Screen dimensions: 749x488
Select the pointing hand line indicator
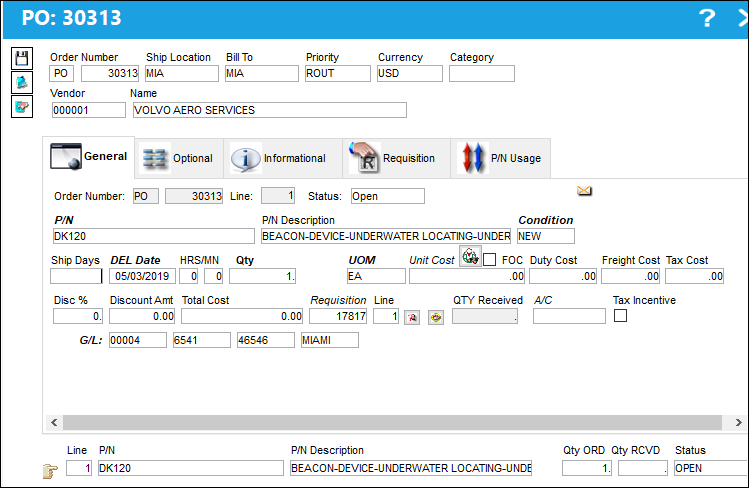(x=50, y=471)
